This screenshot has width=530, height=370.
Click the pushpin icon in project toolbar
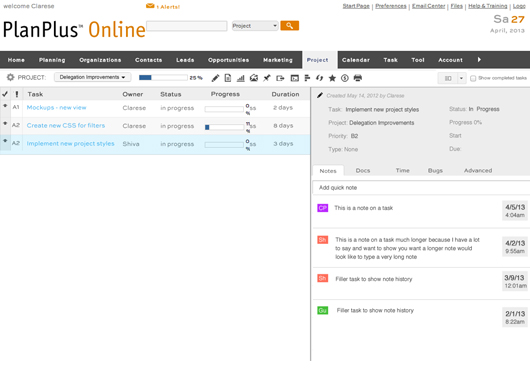coord(267,78)
